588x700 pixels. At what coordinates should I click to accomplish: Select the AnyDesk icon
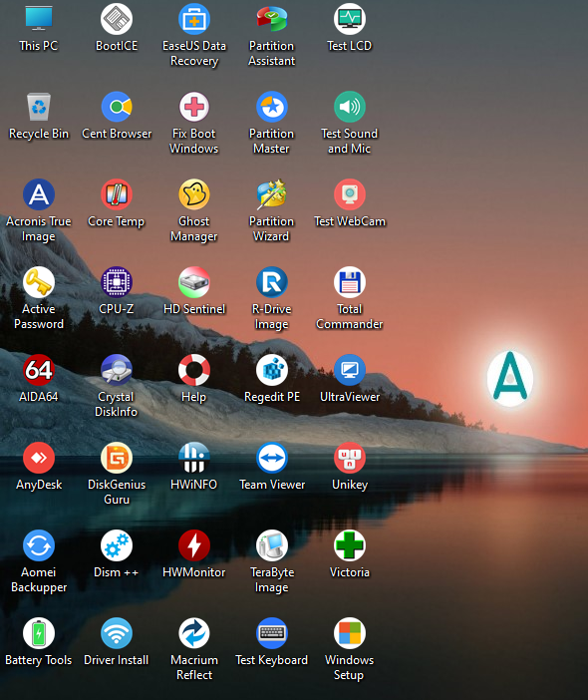click(x=38, y=458)
